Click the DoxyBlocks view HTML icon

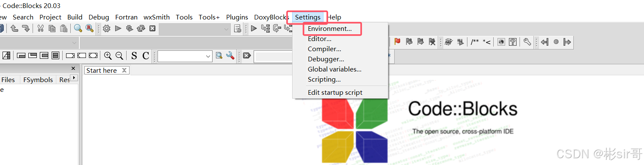tap(501, 41)
